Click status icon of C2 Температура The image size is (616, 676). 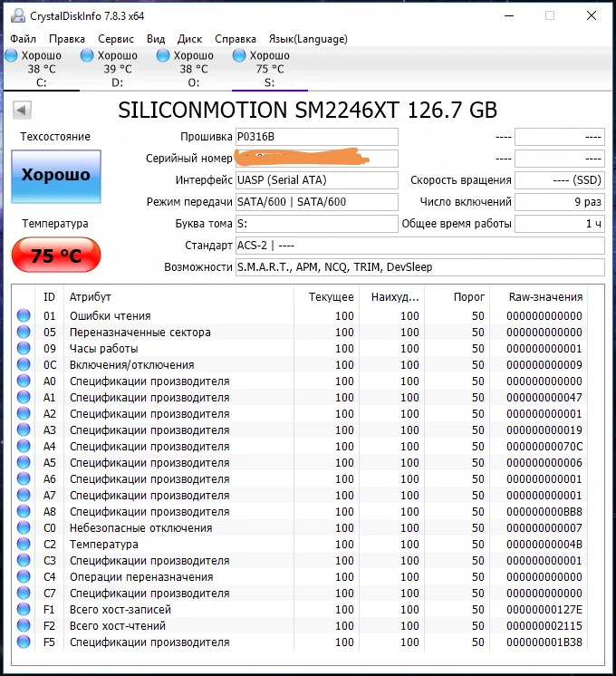coord(24,544)
